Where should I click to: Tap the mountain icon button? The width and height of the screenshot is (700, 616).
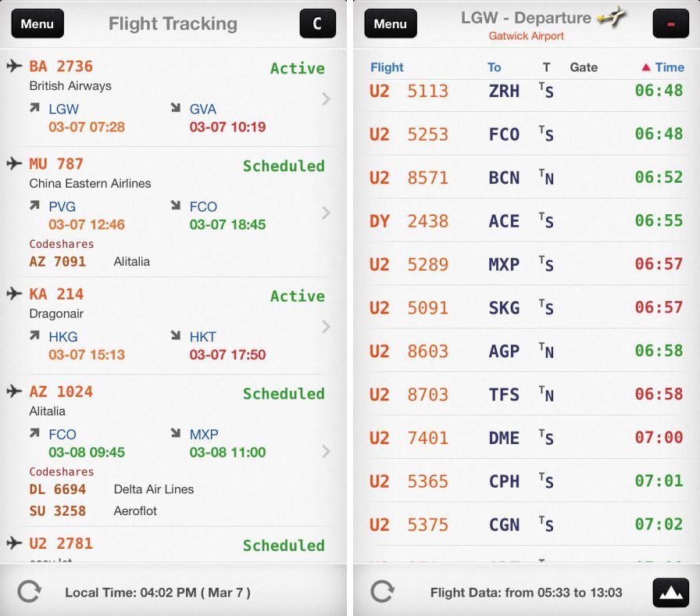pyautogui.click(x=671, y=593)
